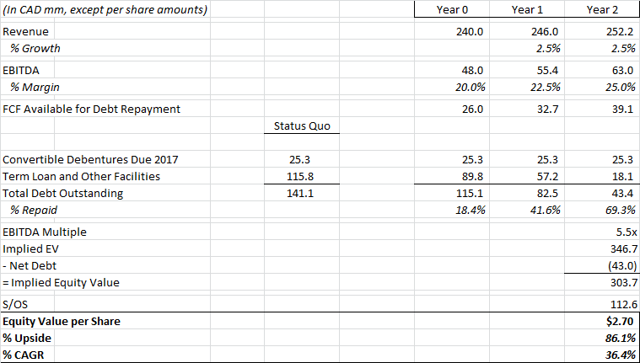Click the Year 0 column header
The image size is (640, 363).
pos(452,10)
